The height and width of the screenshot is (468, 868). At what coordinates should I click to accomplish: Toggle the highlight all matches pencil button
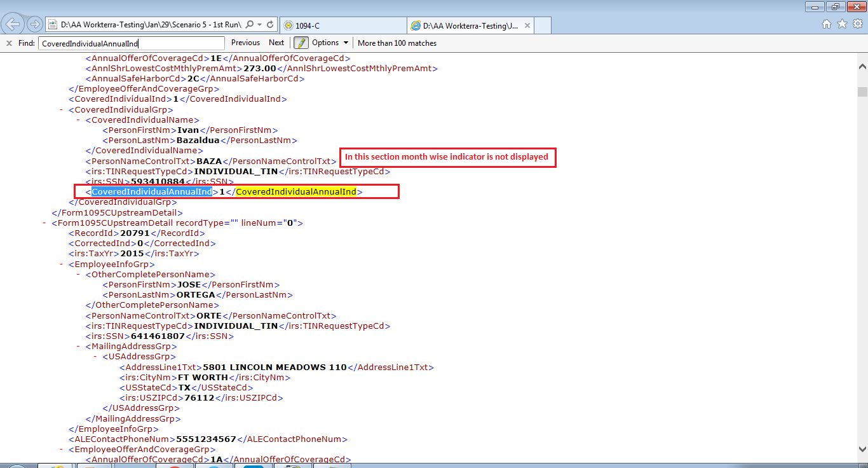pos(301,43)
